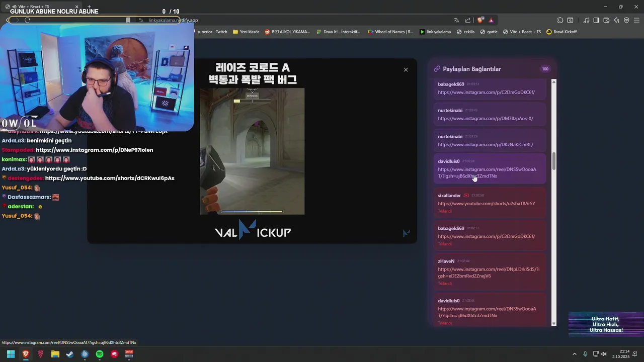Open the 'link yakalama' bookmark

click(x=435, y=32)
